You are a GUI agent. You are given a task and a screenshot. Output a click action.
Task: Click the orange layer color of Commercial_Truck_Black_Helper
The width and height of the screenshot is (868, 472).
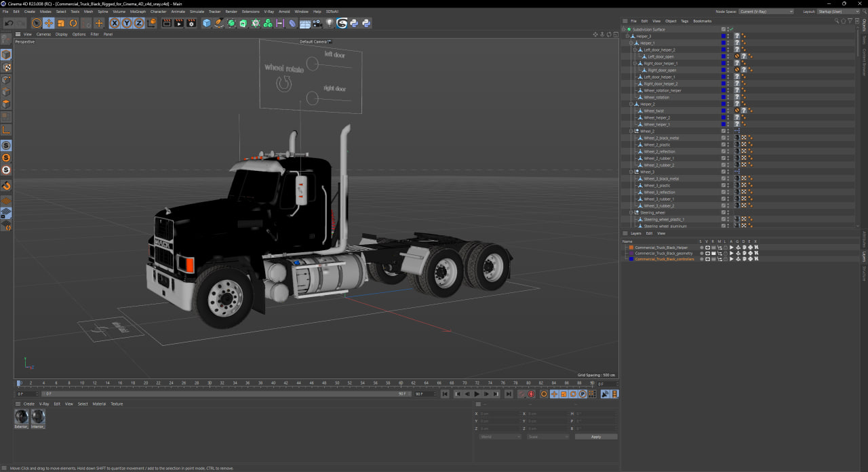pos(631,248)
